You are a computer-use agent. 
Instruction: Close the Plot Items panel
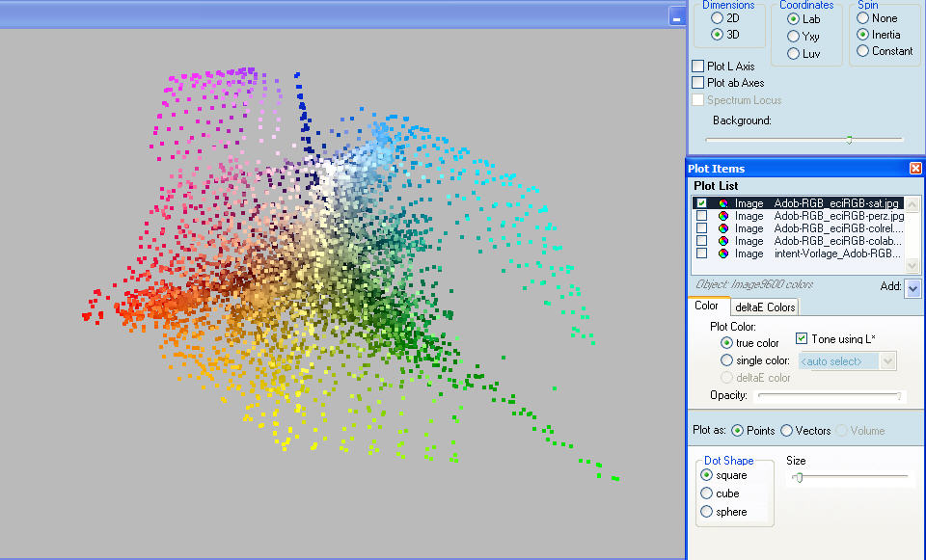click(915, 169)
